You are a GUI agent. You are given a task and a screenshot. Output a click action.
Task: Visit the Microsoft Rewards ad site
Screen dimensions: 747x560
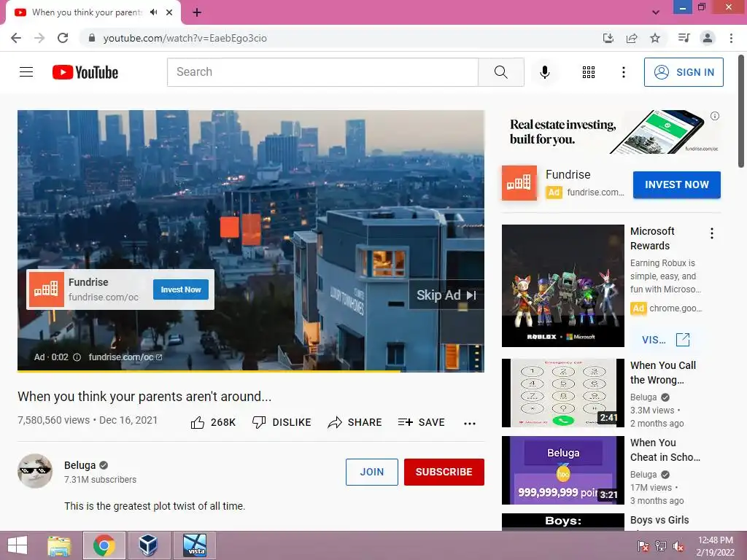pos(665,340)
